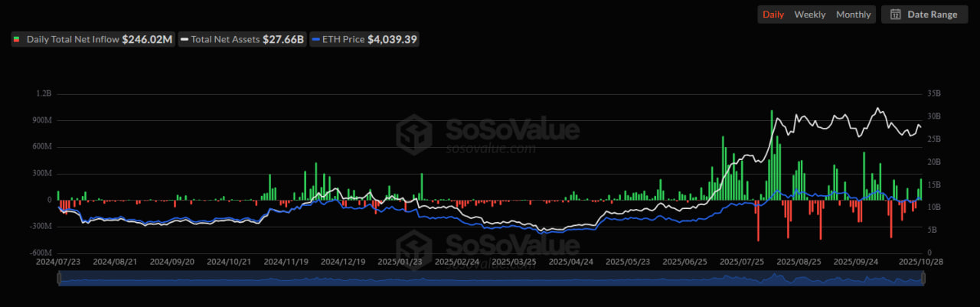Switch to the Weekly view
Viewport: 980px width, 307px height.
click(x=809, y=15)
